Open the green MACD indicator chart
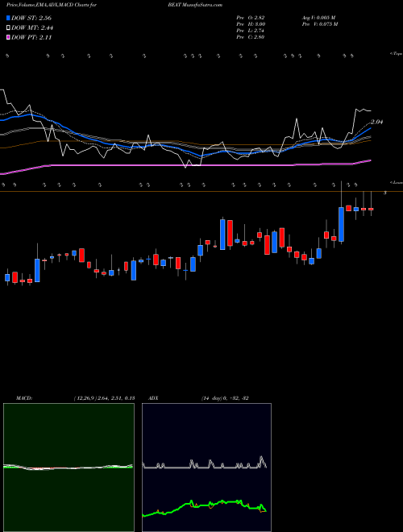This screenshot has width=403, height=532. click(x=69, y=468)
